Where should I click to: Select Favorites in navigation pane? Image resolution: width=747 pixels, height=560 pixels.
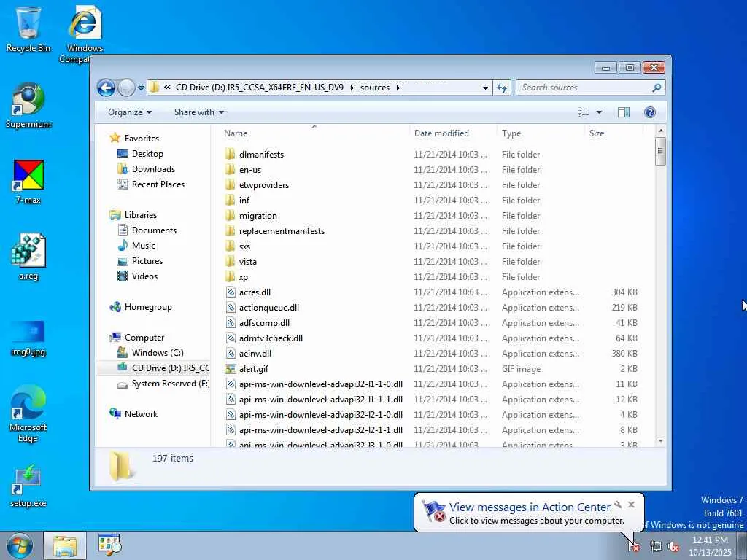click(142, 138)
